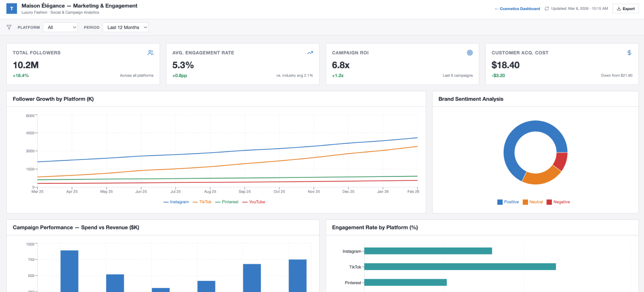Open the Cosmetics Dashboard link
644x292 pixels.
pyautogui.click(x=517, y=8)
